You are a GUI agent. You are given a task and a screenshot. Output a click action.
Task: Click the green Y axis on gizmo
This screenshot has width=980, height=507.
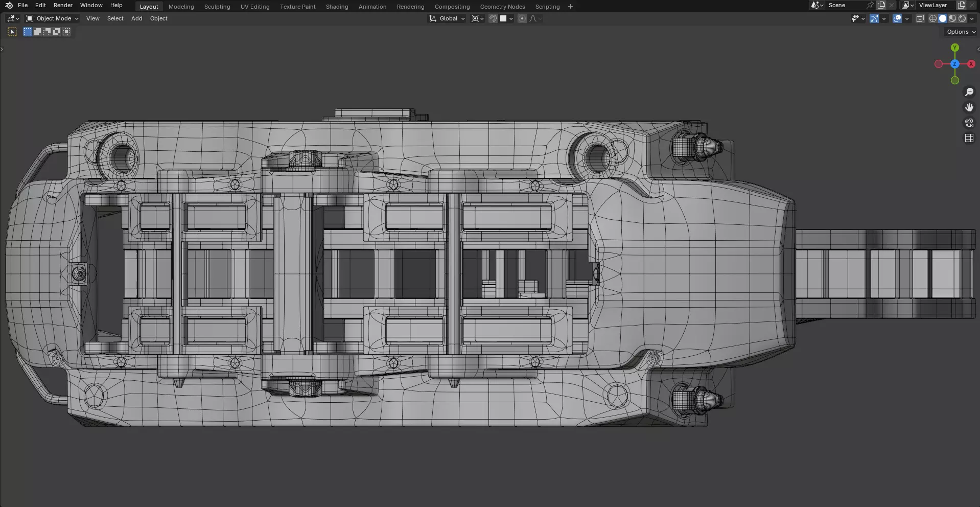(955, 48)
